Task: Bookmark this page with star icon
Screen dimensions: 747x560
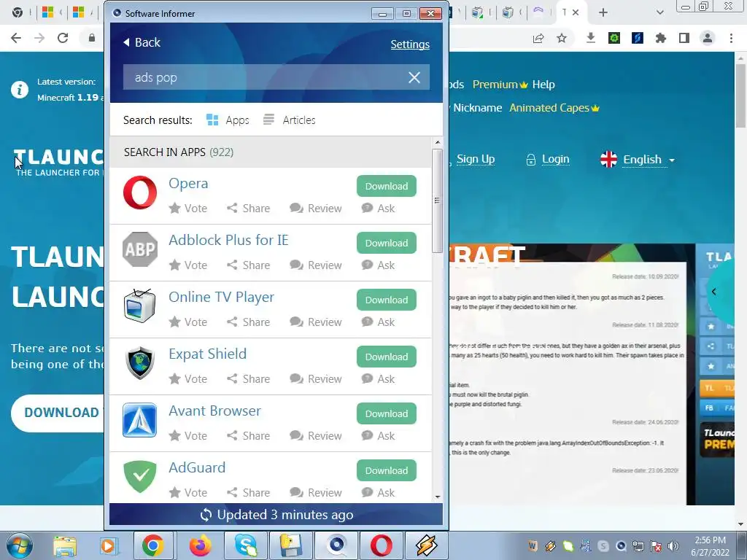Action: point(562,38)
